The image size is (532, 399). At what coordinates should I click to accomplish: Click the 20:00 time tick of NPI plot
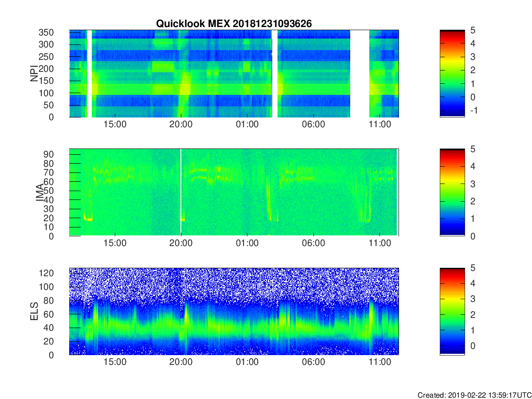(181, 125)
